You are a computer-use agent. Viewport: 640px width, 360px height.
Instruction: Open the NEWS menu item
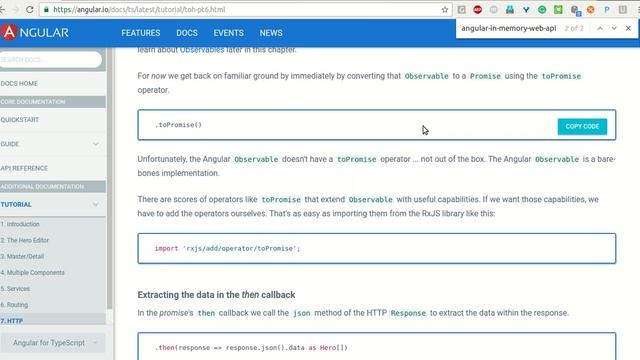coord(271,33)
